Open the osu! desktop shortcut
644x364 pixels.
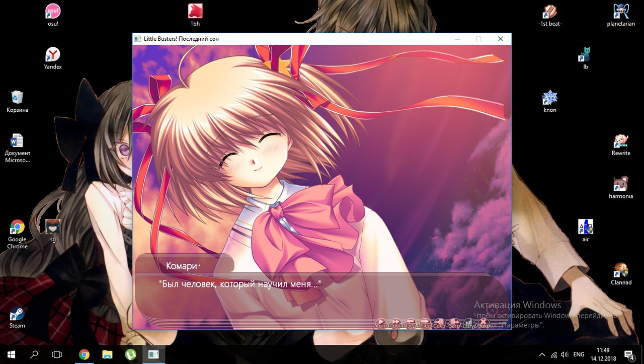[x=53, y=14]
